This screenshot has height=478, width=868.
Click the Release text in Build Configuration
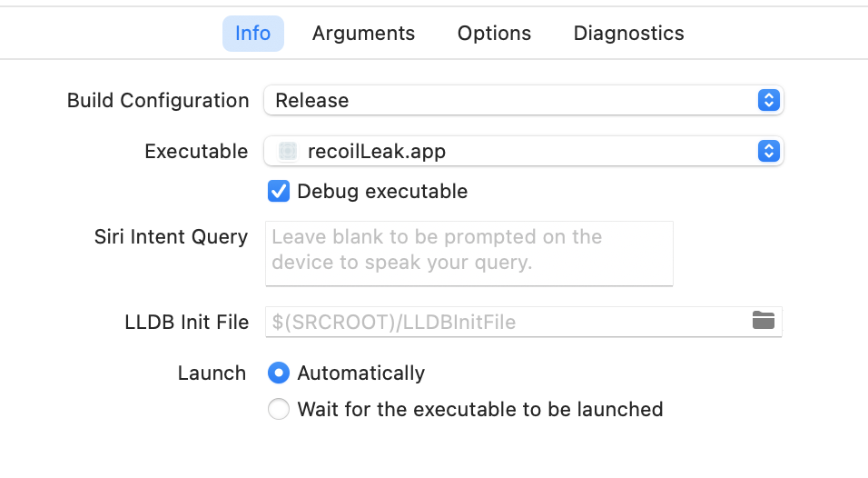click(x=312, y=101)
